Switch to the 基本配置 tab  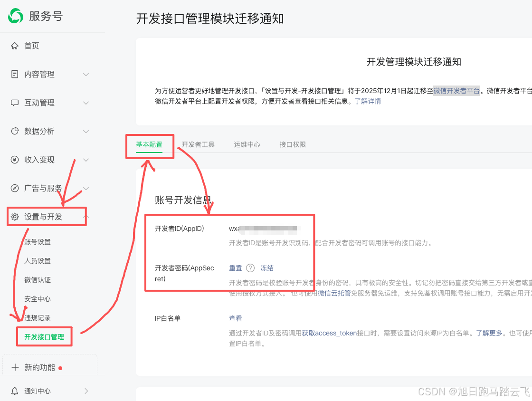coord(149,144)
